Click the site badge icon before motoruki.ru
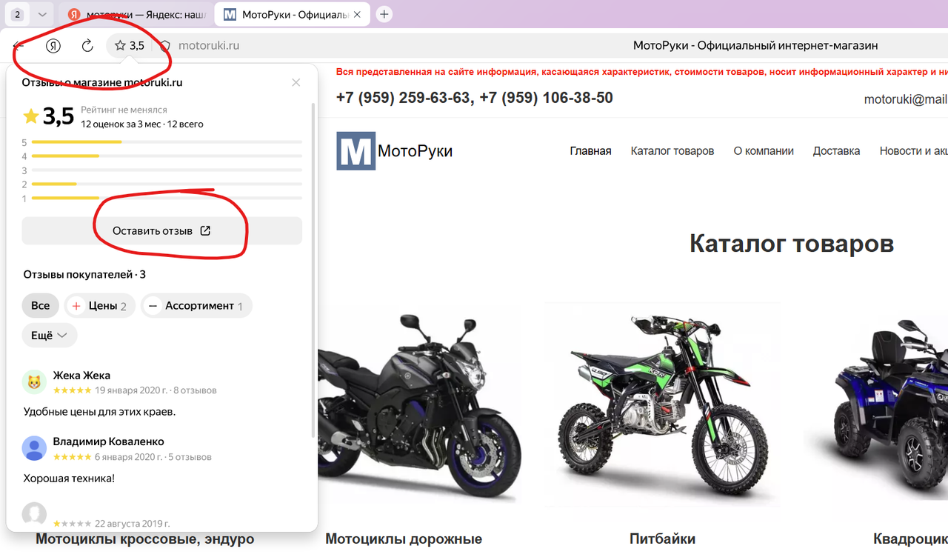The width and height of the screenshot is (948, 560). 164,45
